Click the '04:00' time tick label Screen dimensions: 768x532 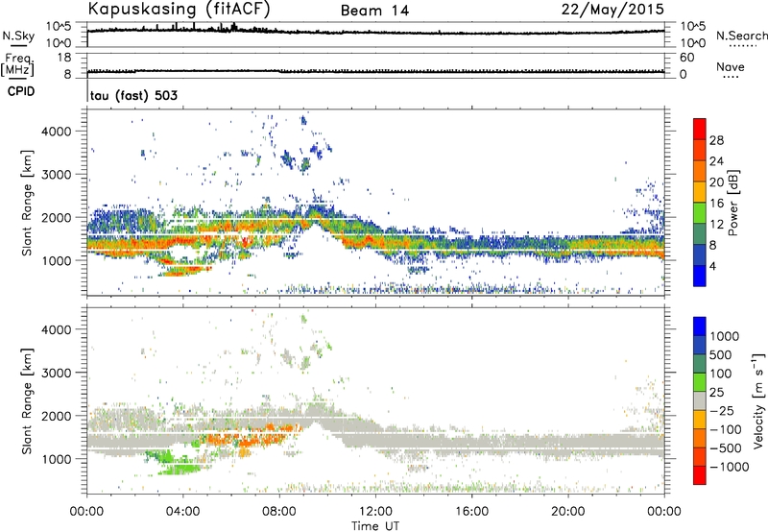182,512
